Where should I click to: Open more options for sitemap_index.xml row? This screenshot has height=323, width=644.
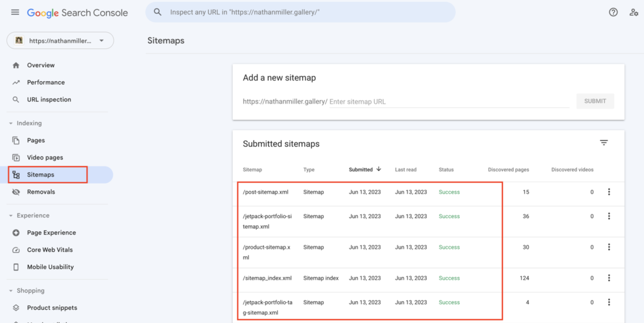point(609,278)
